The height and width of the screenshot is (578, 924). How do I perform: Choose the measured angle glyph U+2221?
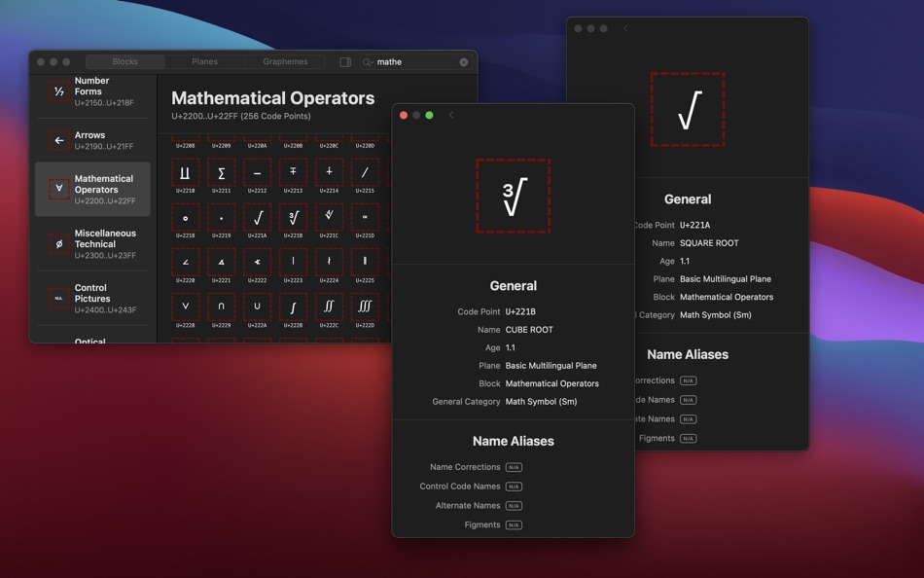click(x=221, y=263)
